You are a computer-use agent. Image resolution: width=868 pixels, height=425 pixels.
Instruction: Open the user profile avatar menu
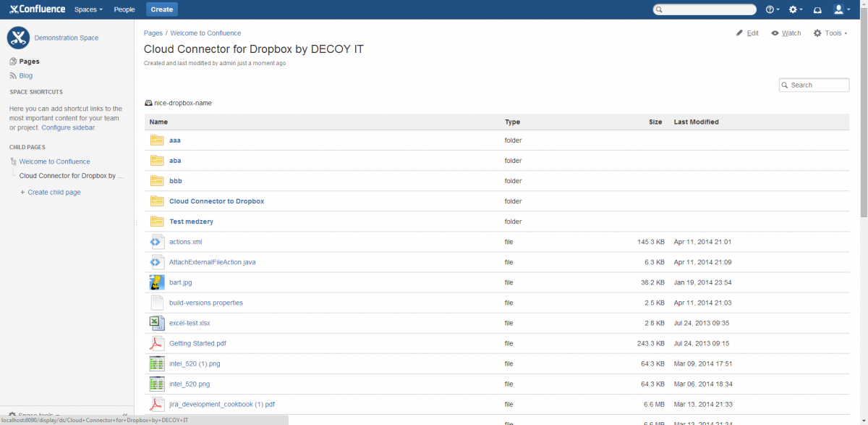839,9
